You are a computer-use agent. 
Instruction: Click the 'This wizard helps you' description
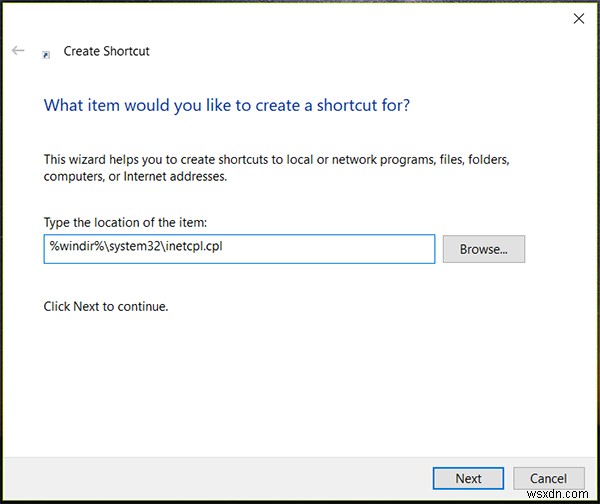pyautogui.click(x=276, y=168)
